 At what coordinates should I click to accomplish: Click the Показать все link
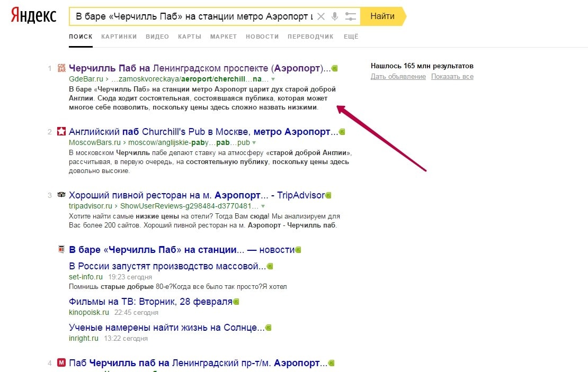coord(452,76)
